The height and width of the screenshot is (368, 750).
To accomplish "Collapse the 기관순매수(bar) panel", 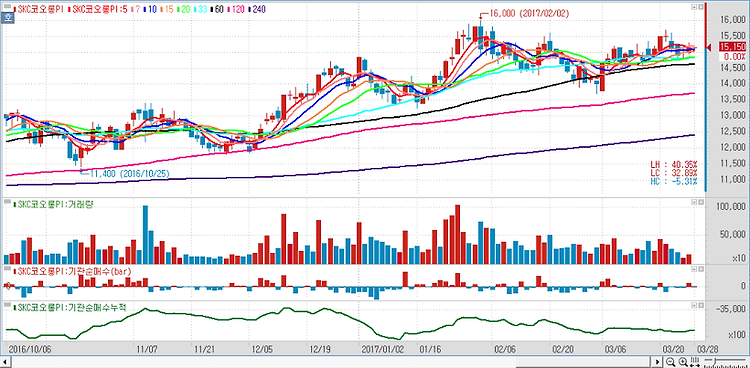I will (694, 270).
